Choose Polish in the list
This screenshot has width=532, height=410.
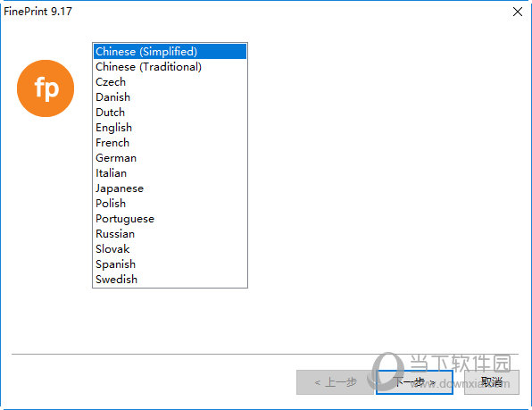[170, 204]
